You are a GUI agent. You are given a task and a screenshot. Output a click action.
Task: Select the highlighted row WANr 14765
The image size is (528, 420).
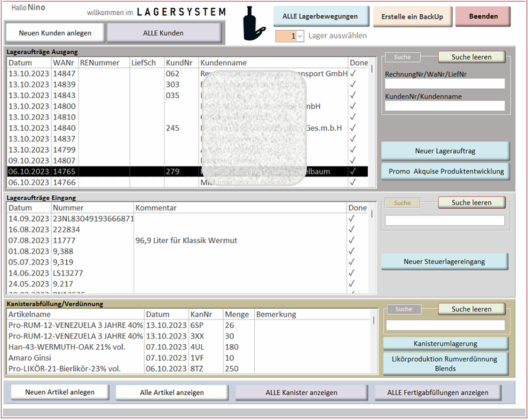187,172
